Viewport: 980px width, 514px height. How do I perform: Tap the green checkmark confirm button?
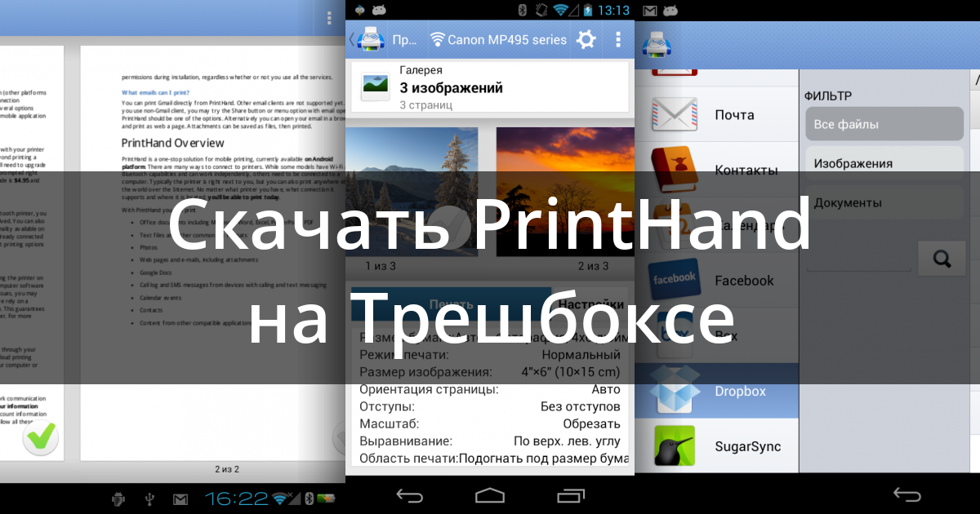click(x=41, y=438)
